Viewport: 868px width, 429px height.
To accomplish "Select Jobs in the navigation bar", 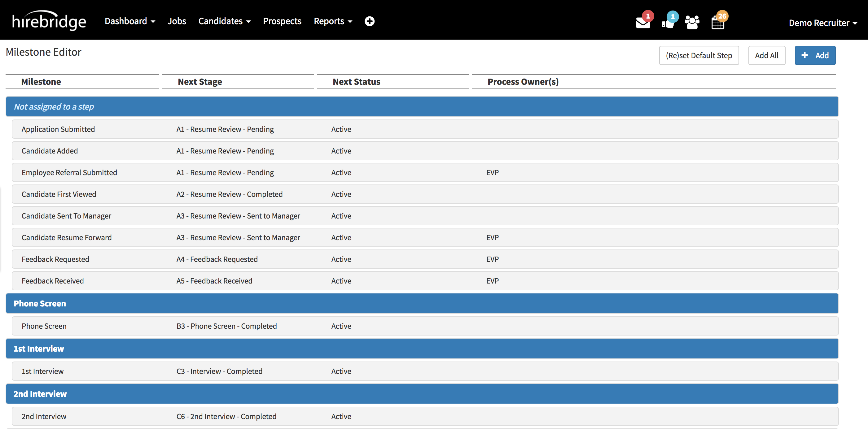I will [177, 21].
